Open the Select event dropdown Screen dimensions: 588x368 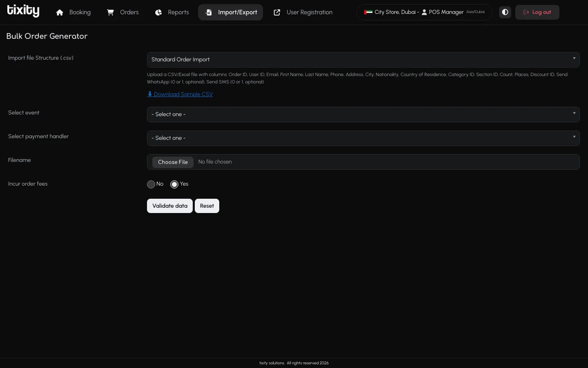click(363, 114)
